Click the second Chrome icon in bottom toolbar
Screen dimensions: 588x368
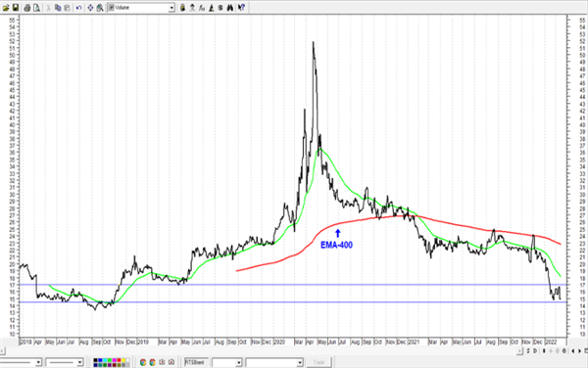pos(152,362)
